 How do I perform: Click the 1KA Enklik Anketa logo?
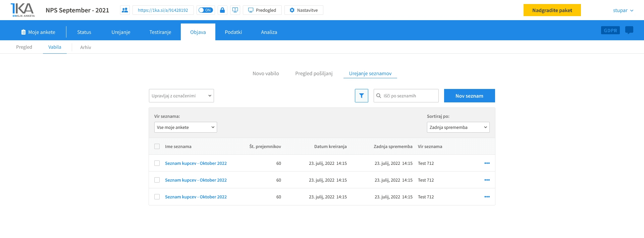pos(22,10)
